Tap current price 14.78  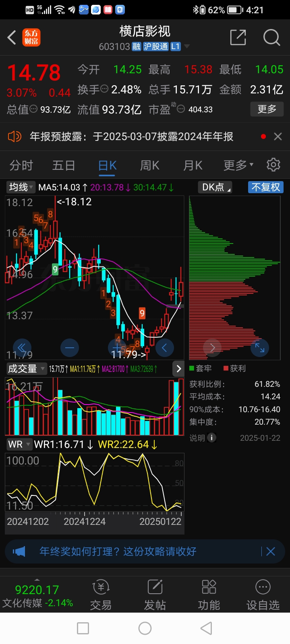pyautogui.click(x=34, y=73)
